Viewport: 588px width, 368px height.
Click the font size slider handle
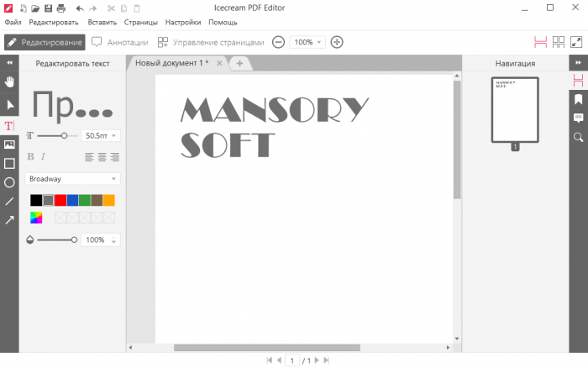pos(64,135)
